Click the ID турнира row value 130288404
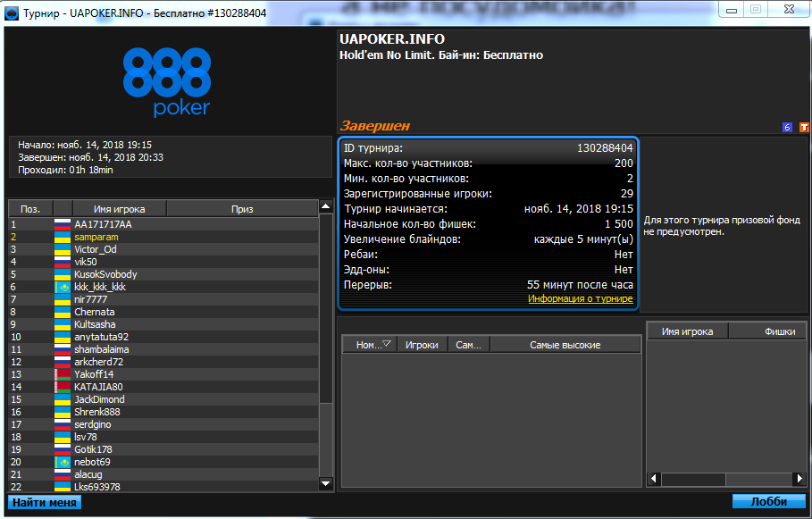 (605, 148)
